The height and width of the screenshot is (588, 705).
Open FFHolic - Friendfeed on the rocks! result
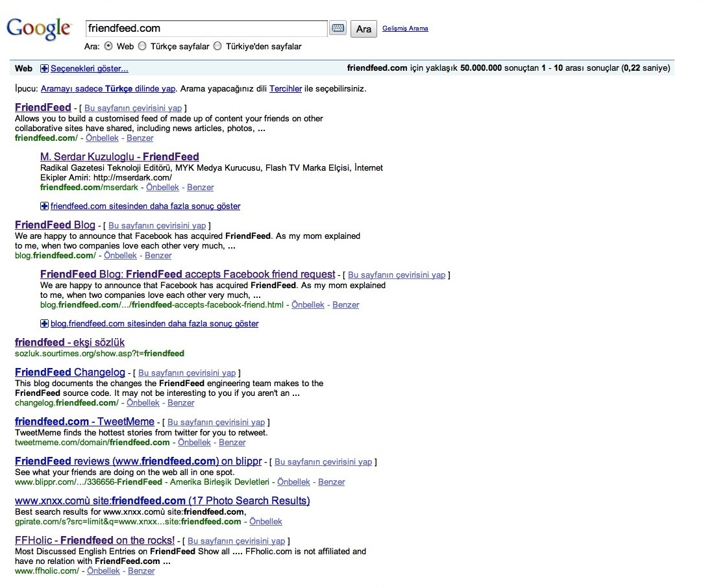pyautogui.click(x=95, y=541)
